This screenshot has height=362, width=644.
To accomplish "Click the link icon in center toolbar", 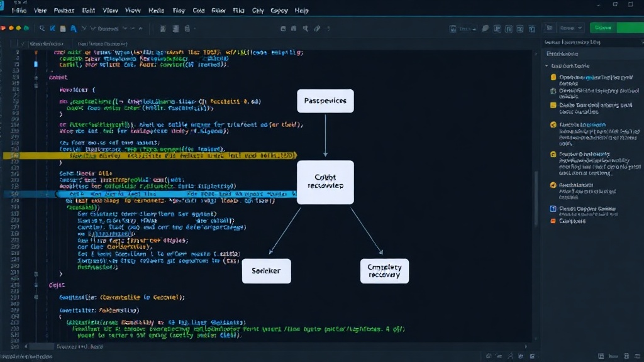I will click(x=317, y=28).
